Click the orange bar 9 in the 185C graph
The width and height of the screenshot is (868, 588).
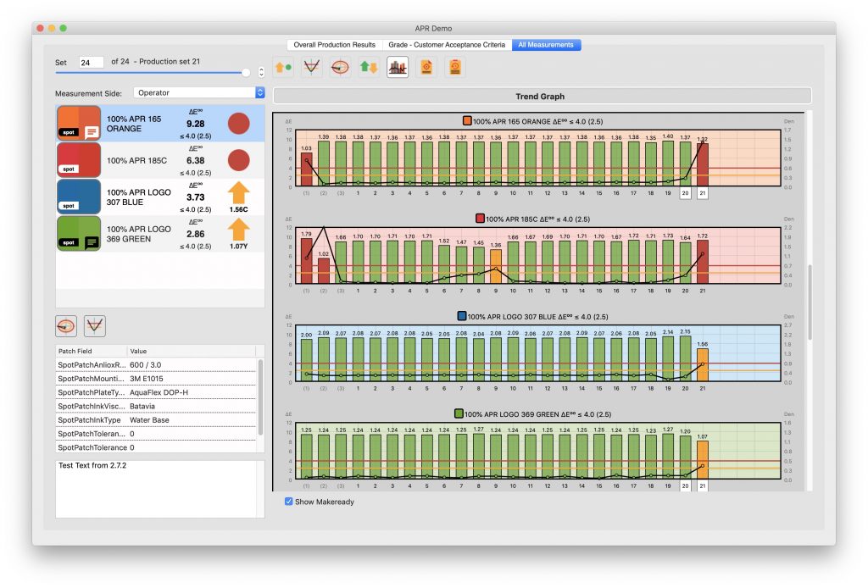tap(495, 267)
